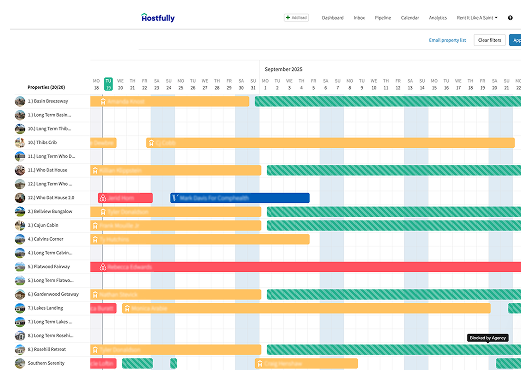Click the Basin Breezeway property thumbnail
Viewport: 531px width, 380px height.
(x=20, y=101)
